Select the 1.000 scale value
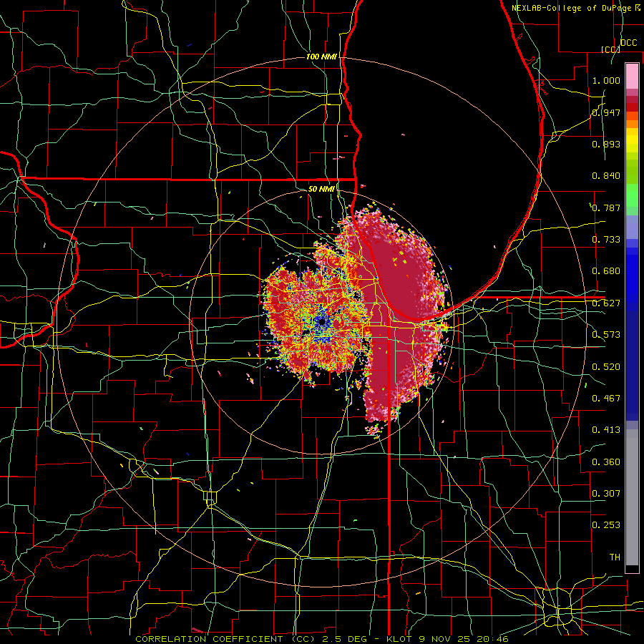Screen dimensions: 644x644 coord(606,80)
